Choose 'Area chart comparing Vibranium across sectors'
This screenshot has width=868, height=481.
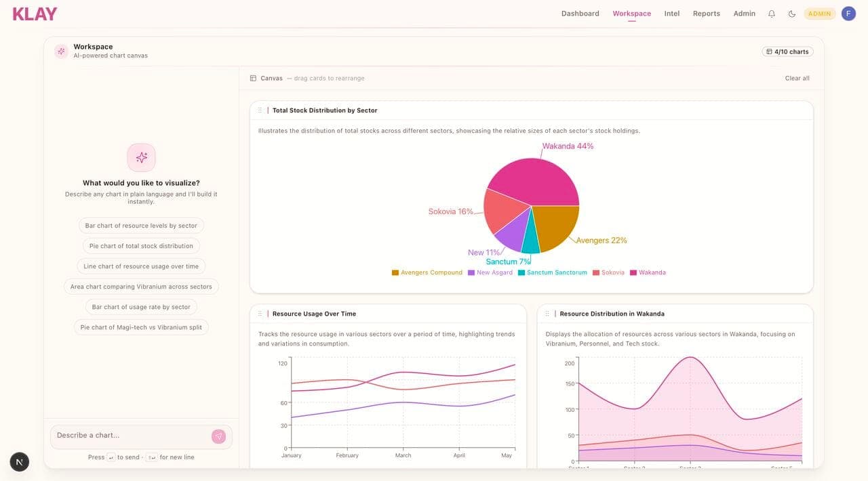coord(141,287)
